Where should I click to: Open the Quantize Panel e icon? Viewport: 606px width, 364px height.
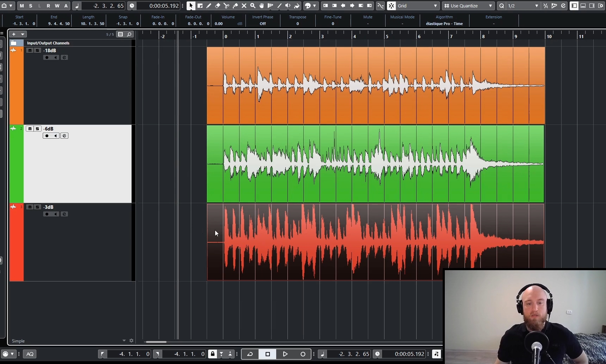pyautogui.click(x=563, y=6)
